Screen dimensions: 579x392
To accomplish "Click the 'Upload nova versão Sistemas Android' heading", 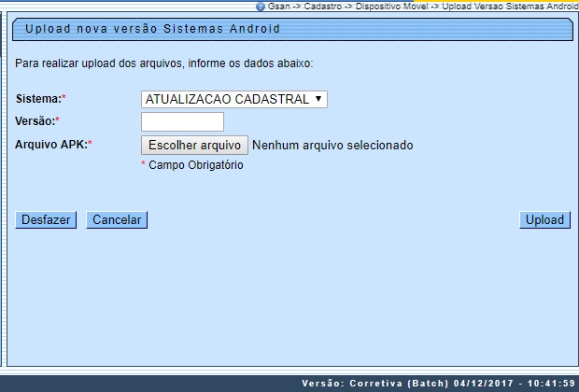I will (x=152, y=29).
